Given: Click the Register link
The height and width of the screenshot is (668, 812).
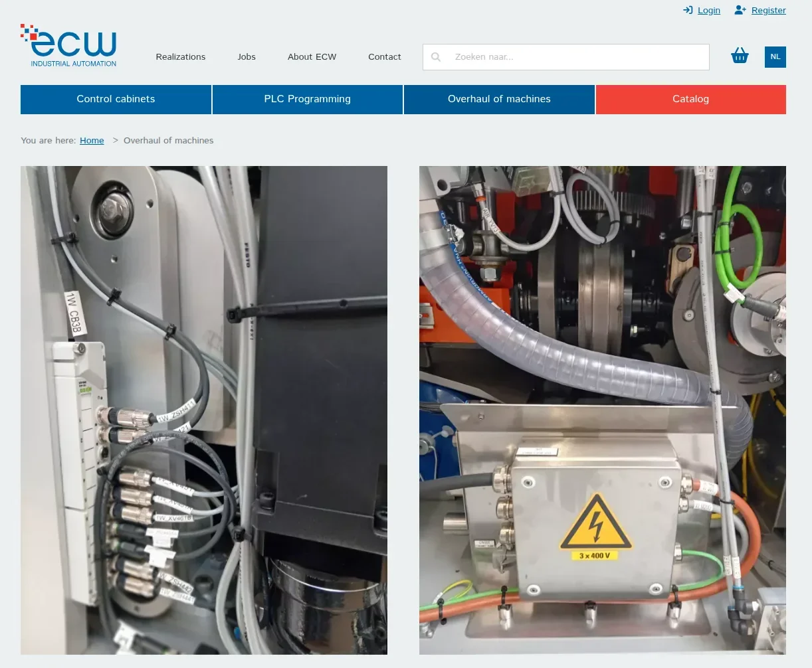Looking at the screenshot, I should pos(768,10).
